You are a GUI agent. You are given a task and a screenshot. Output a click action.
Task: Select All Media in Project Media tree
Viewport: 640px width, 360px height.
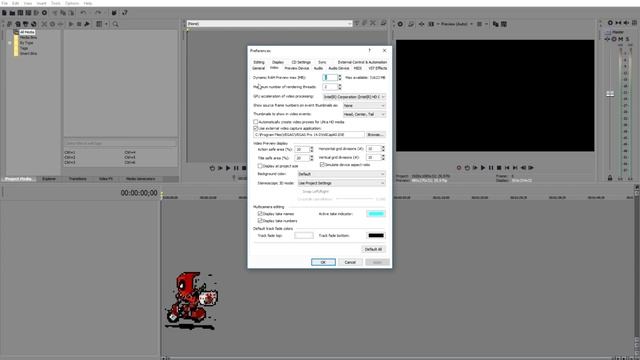point(27,32)
